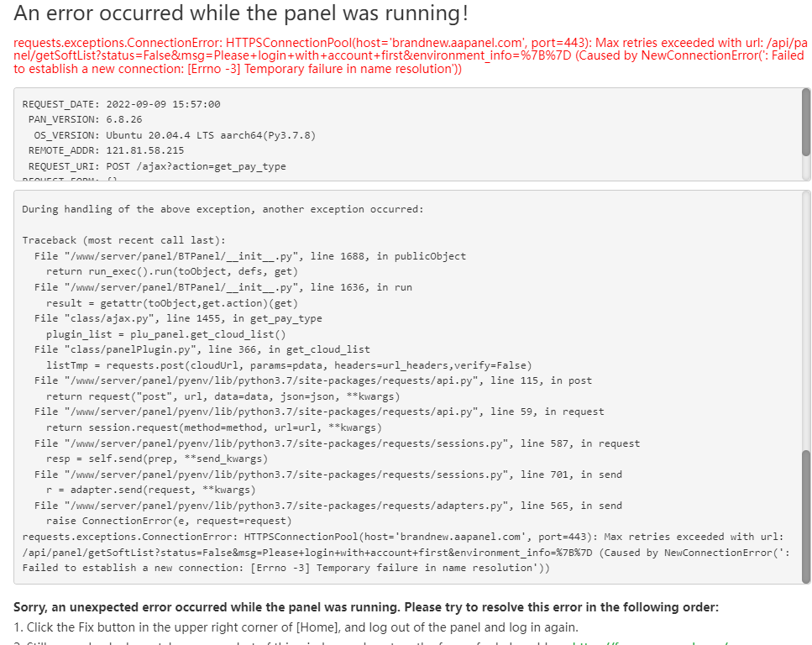Click step 1 "Click the Fix button" instruction
The image size is (812, 645).
[x=296, y=627]
